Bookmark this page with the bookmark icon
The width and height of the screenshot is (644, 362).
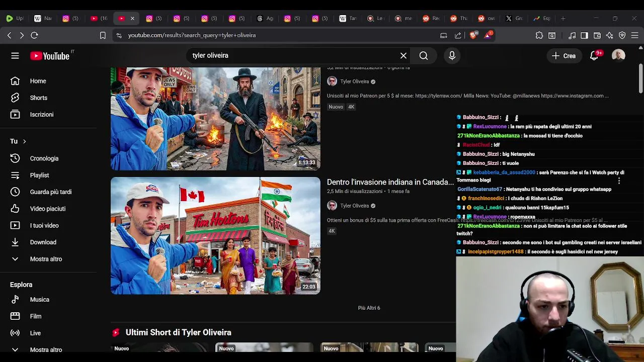point(103,35)
